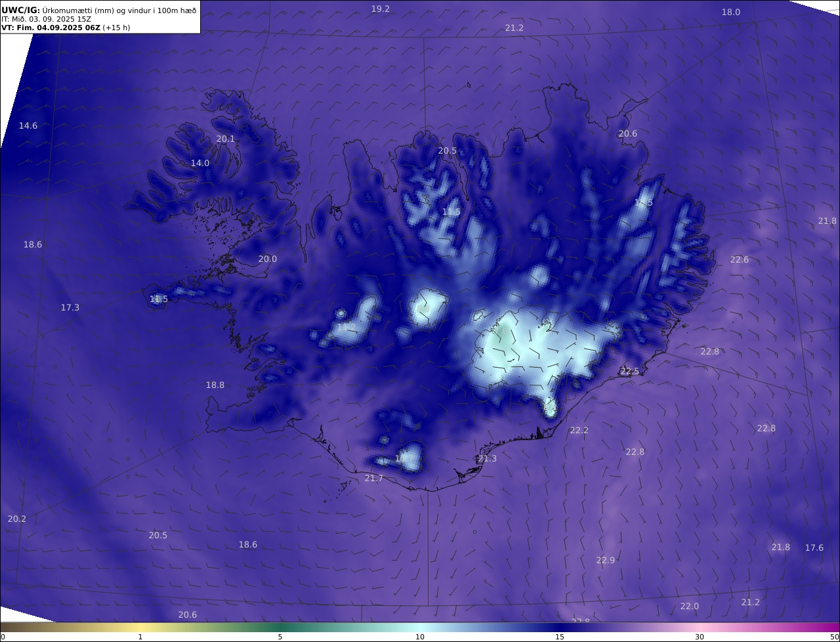840x642 pixels.
Task: Click the 1 tick on the colour scale
Action: click(140, 637)
